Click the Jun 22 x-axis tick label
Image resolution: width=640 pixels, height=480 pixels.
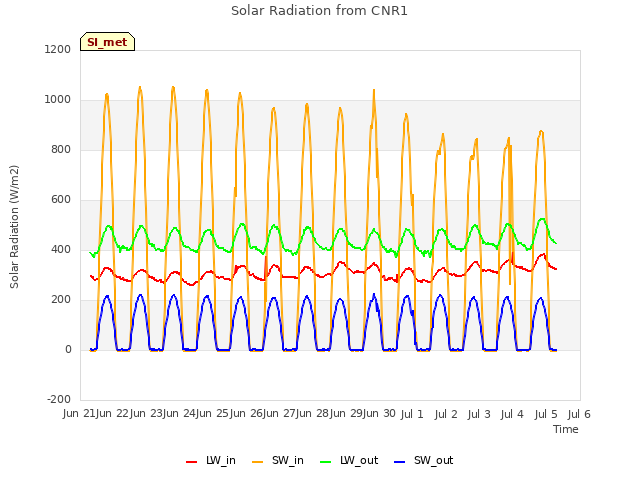[x=113, y=414]
